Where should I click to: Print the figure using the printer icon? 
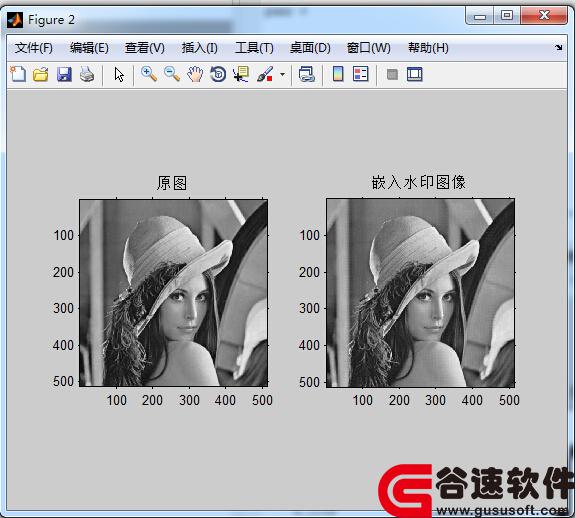pyautogui.click(x=87, y=74)
